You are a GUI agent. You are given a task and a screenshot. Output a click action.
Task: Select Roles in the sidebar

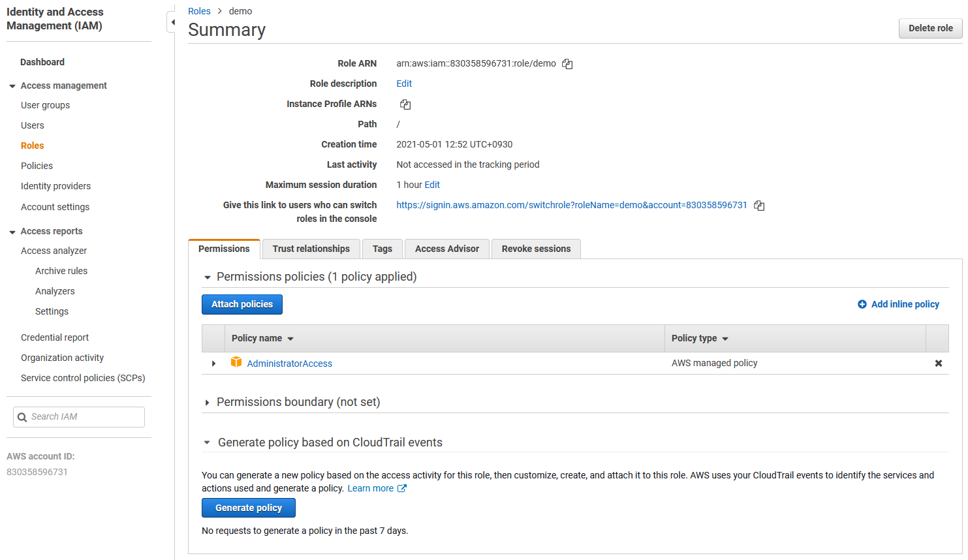click(33, 146)
